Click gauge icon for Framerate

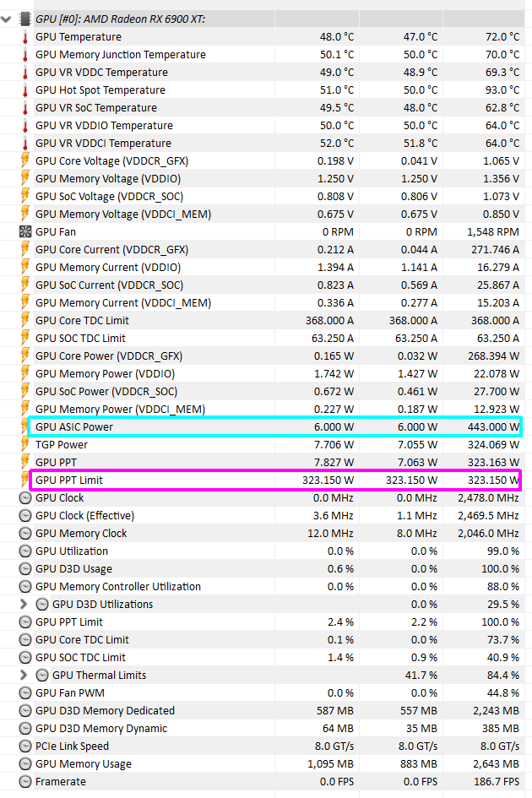[25, 782]
